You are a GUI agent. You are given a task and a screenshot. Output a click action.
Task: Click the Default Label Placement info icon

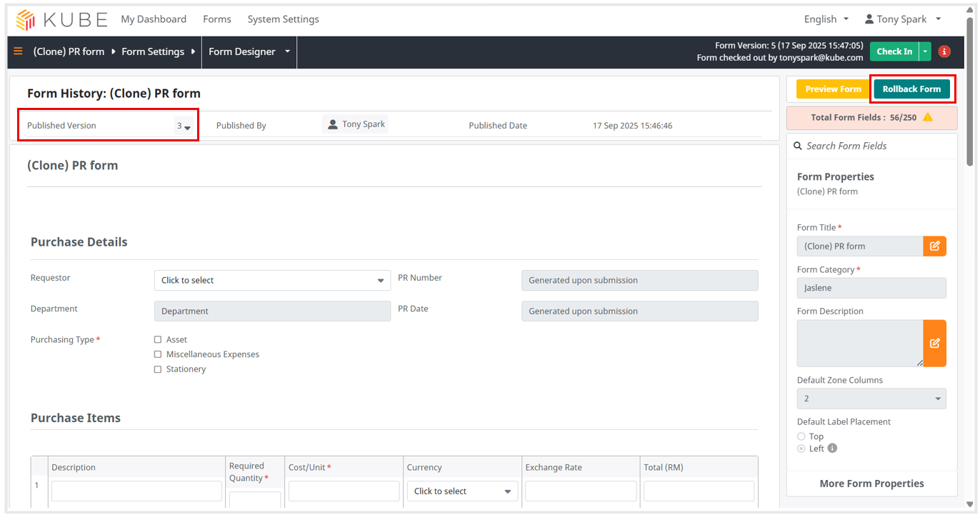(832, 449)
